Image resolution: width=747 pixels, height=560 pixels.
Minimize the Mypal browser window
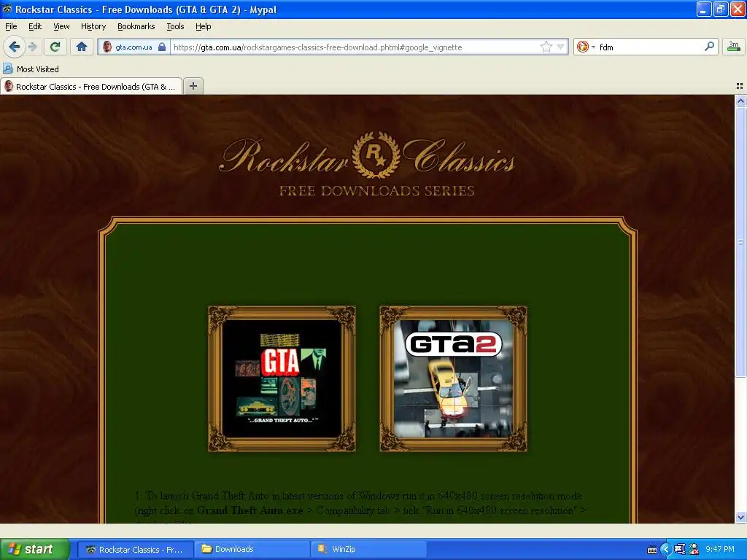coord(704,9)
